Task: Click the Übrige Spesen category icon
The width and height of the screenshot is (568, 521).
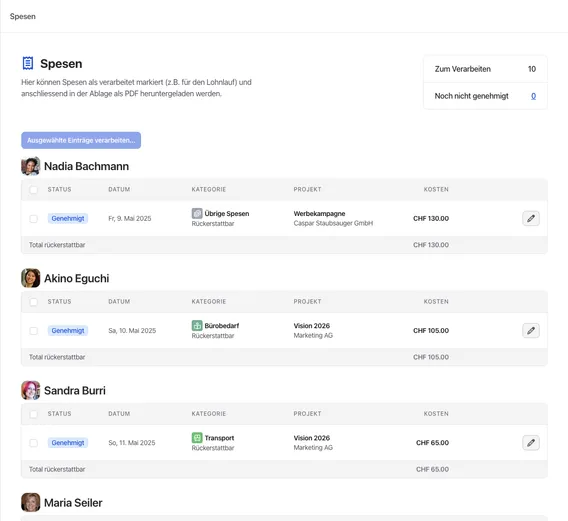Action: (197, 213)
